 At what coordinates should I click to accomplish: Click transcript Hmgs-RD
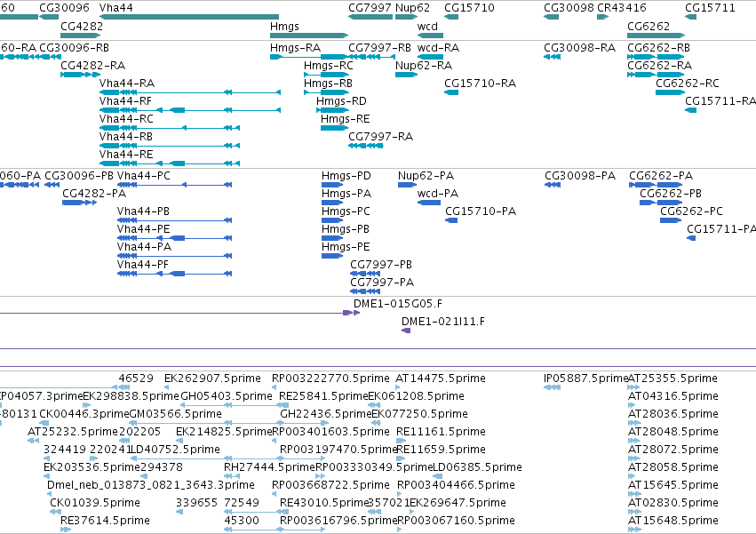(332, 110)
